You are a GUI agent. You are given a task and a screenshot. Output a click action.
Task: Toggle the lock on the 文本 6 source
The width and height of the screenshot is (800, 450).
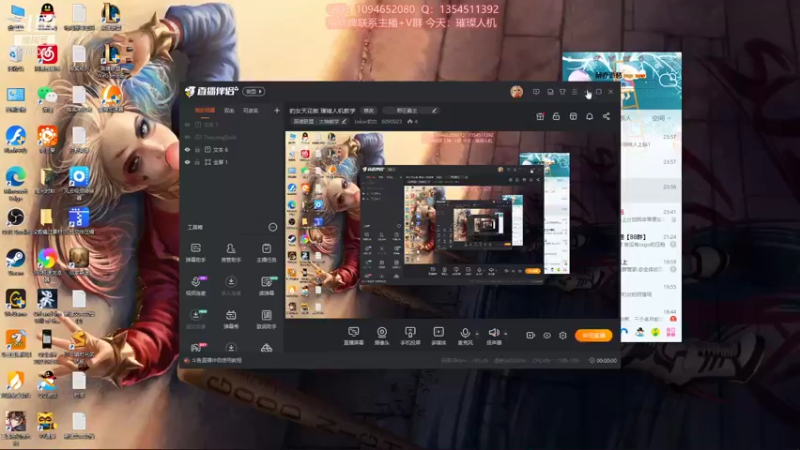point(197,149)
